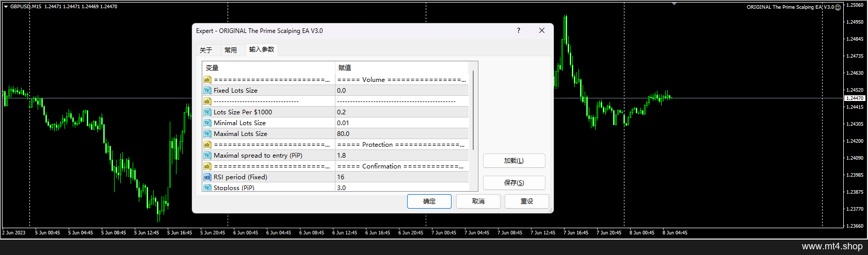Click the ===== Protection ===== separator value
The image size is (868, 255).
click(x=400, y=145)
